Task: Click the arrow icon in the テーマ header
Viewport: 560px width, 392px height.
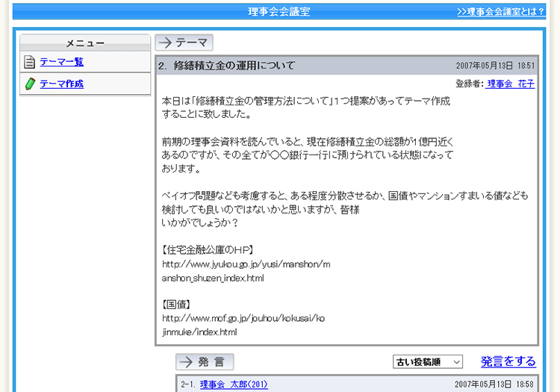Action: point(165,43)
